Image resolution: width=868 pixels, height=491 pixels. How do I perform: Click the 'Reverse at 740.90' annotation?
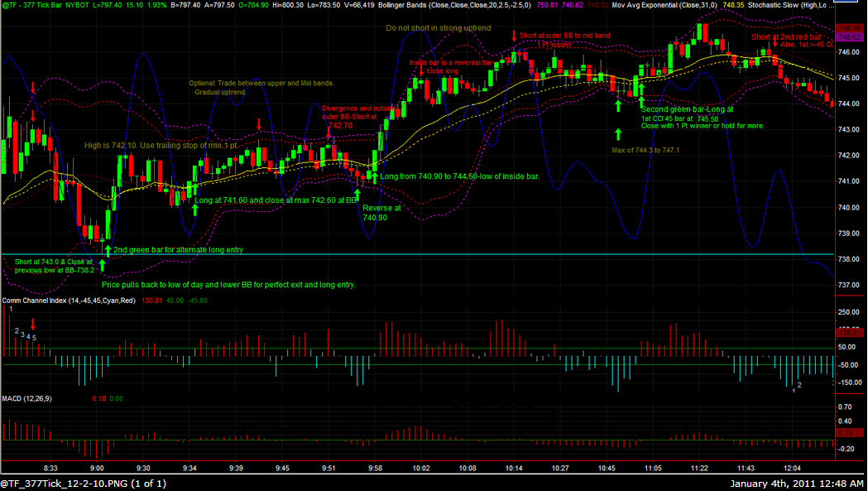(381, 213)
